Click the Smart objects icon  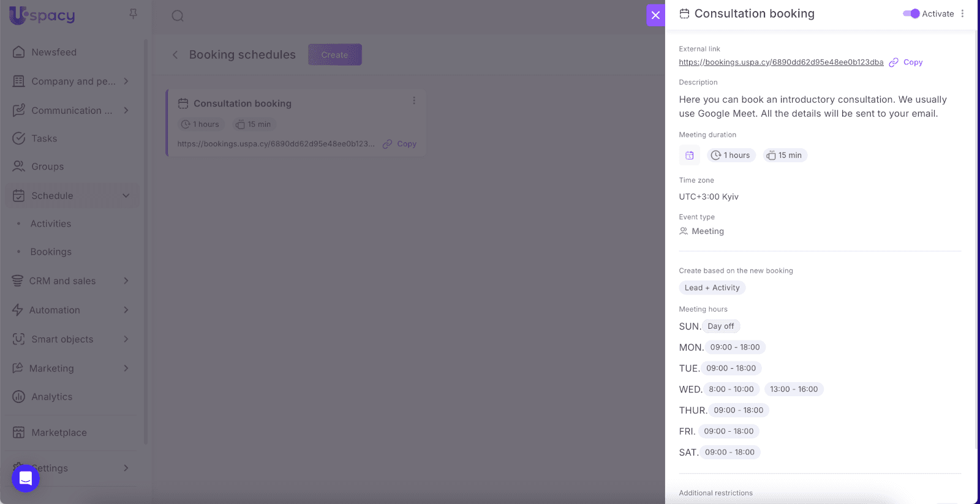point(19,339)
